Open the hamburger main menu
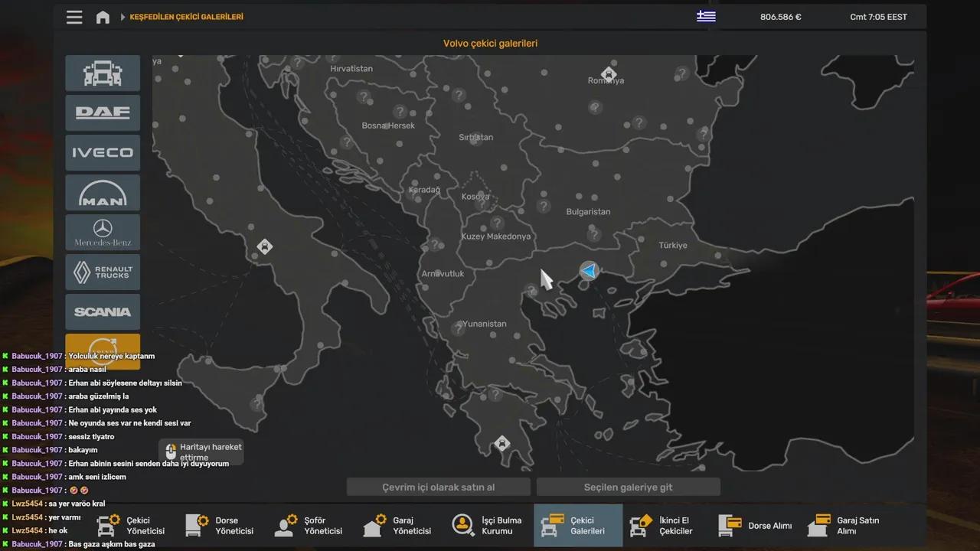980x551 pixels. pos(74,17)
